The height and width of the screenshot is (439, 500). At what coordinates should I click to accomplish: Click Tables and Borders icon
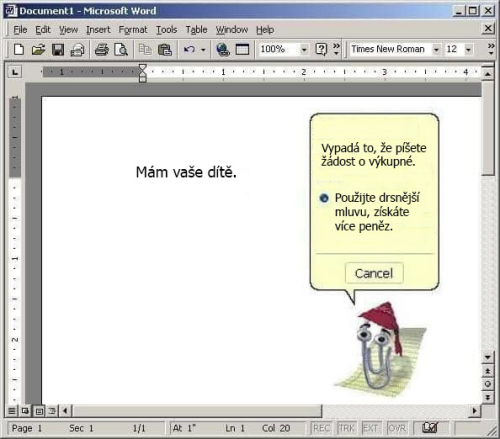click(x=242, y=50)
